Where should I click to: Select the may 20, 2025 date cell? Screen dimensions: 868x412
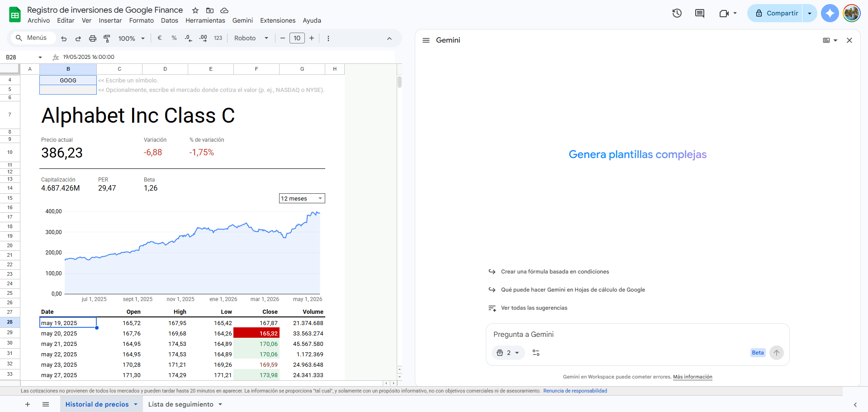(68, 333)
